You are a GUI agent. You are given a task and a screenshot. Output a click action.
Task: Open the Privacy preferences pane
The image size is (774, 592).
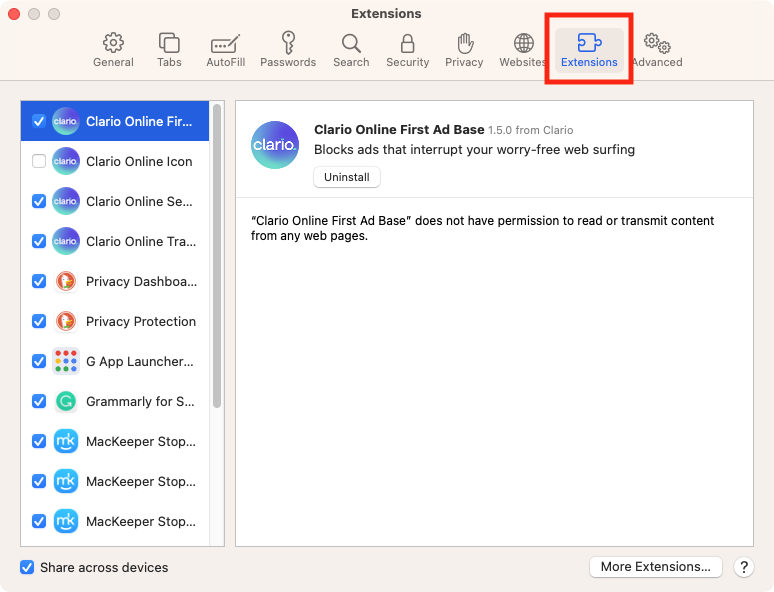(x=464, y=50)
